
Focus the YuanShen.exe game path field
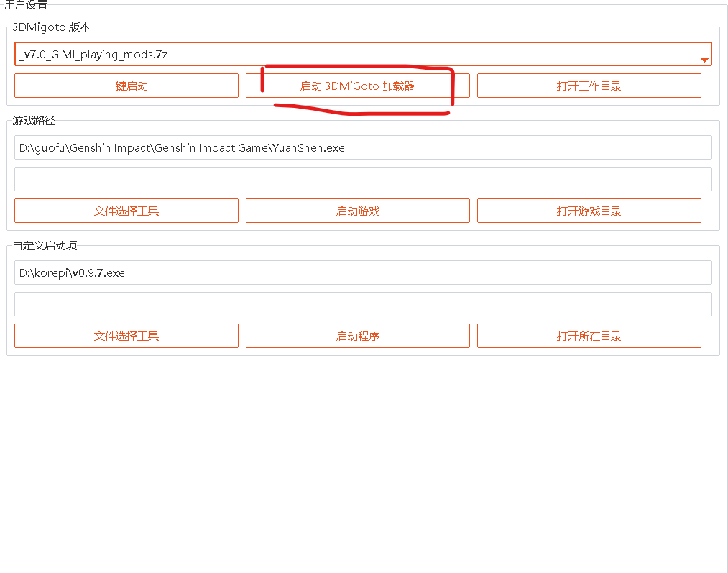coord(363,147)
